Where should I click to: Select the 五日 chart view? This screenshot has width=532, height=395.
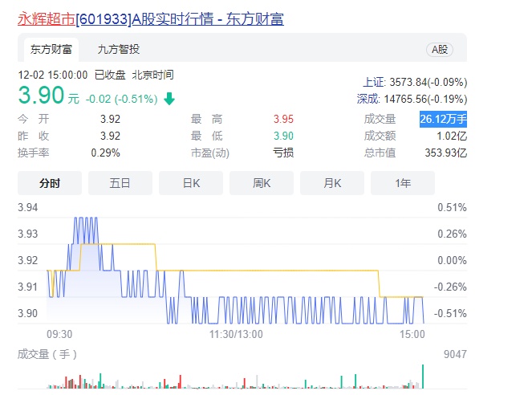pyautogui.click(x=120, y=183)
